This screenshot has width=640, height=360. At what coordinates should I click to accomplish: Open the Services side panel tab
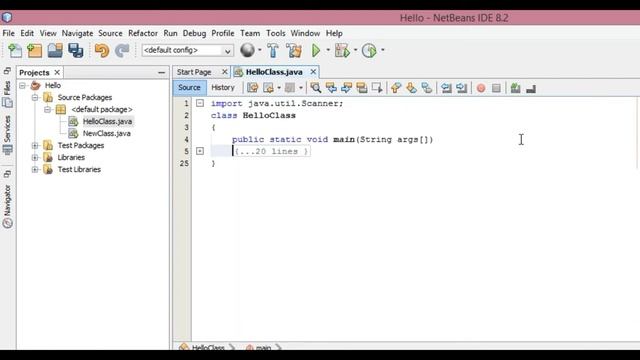click(7, 135)
